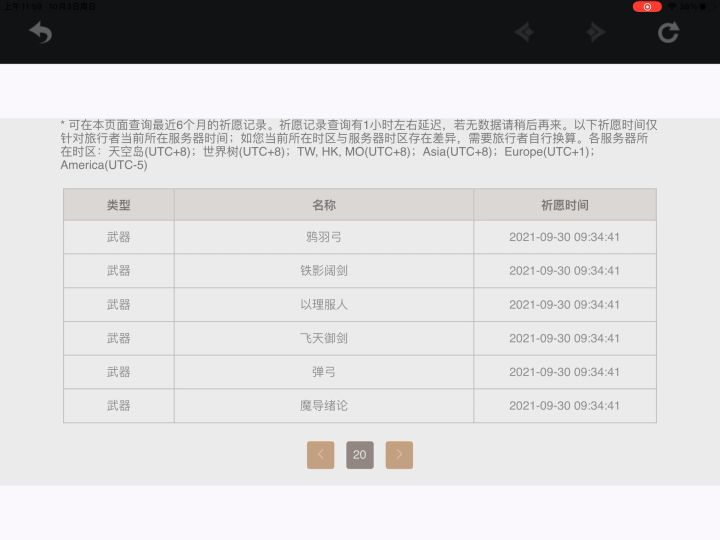Viewport: 720px width, 540px height.
Task: Select the 武器 type cell in 弹弓 row
Action: 118,372
